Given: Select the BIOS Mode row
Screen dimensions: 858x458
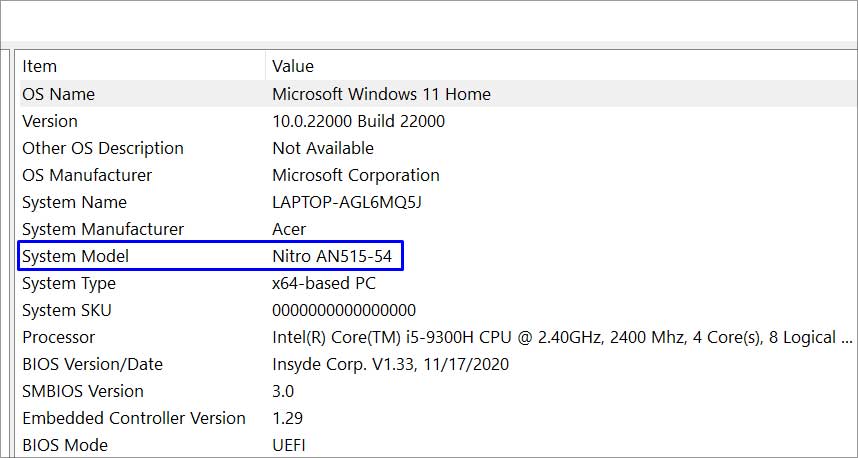Looking at the screenshot, I should (438, 445).
